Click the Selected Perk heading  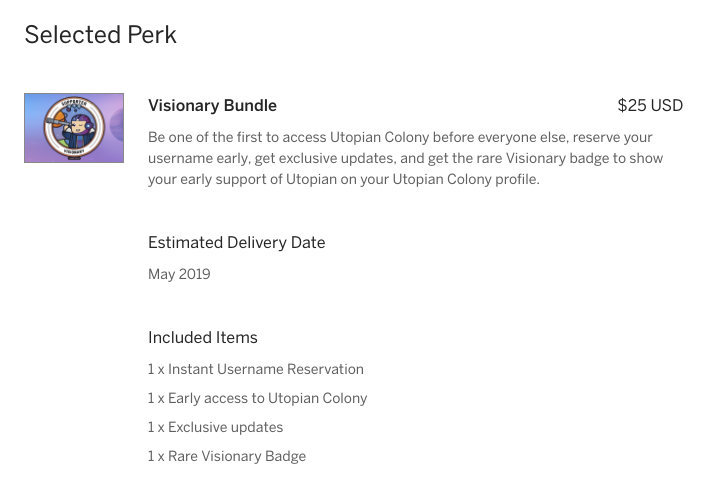(x=100, y=35)
